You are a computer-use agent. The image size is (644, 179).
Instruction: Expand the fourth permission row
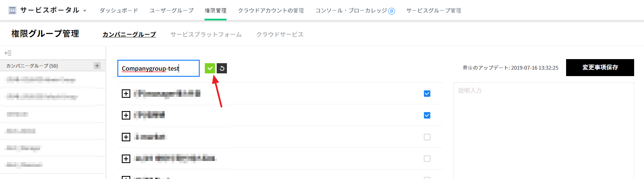tap(126, 159)
